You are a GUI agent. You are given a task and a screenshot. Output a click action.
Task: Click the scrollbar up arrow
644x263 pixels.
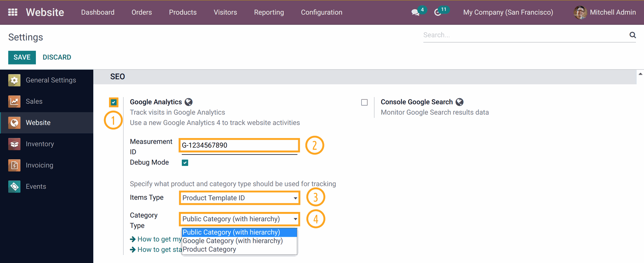[640, 74]
